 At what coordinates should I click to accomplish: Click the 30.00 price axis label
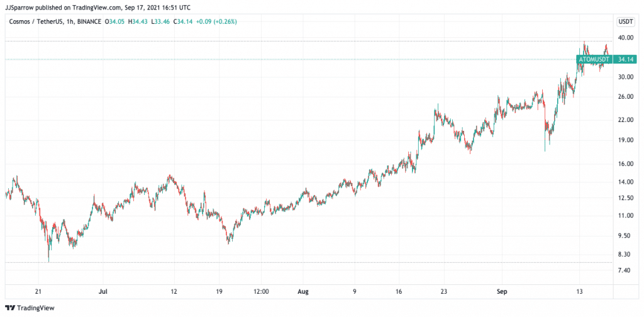pos(626,77)
